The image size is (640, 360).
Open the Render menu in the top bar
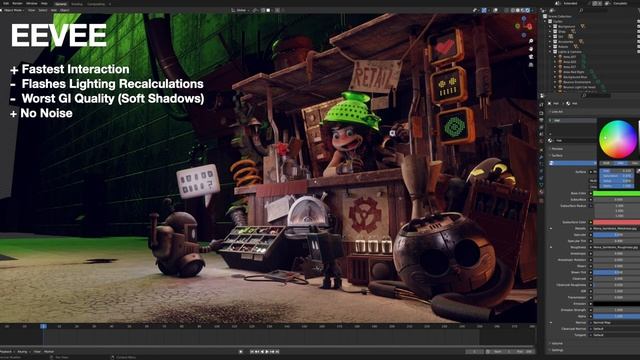coord(18,3)
